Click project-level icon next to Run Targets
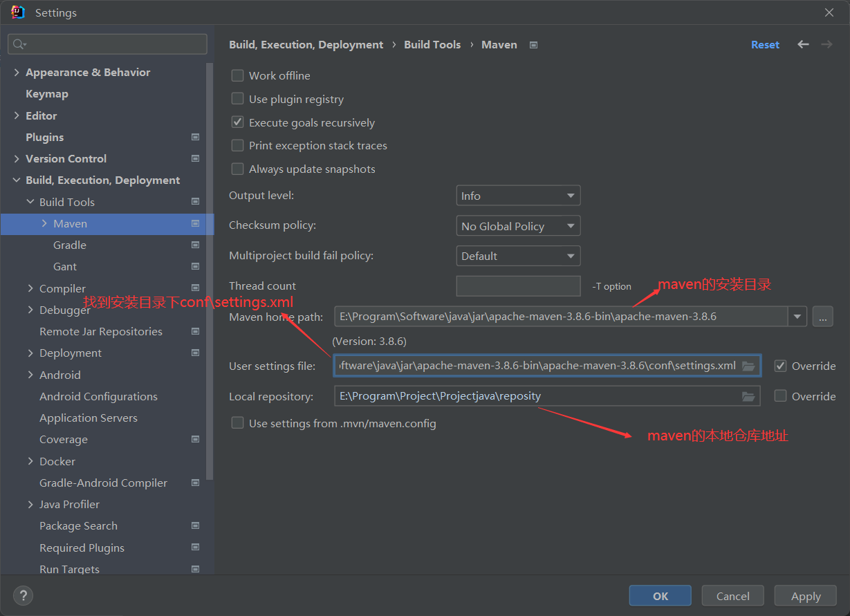 click(x=195, y=569)
